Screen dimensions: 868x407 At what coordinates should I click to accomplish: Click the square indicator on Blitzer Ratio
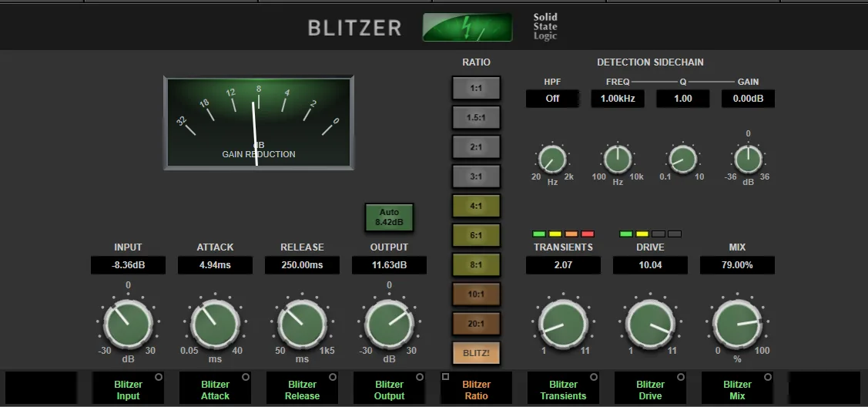[446, 376]
